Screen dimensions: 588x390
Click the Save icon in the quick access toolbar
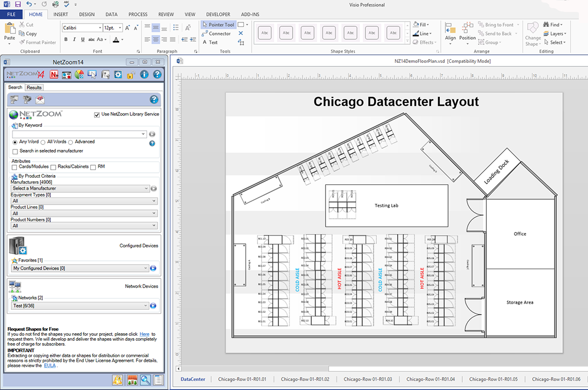pyautogui.click(x=18, y=4)
